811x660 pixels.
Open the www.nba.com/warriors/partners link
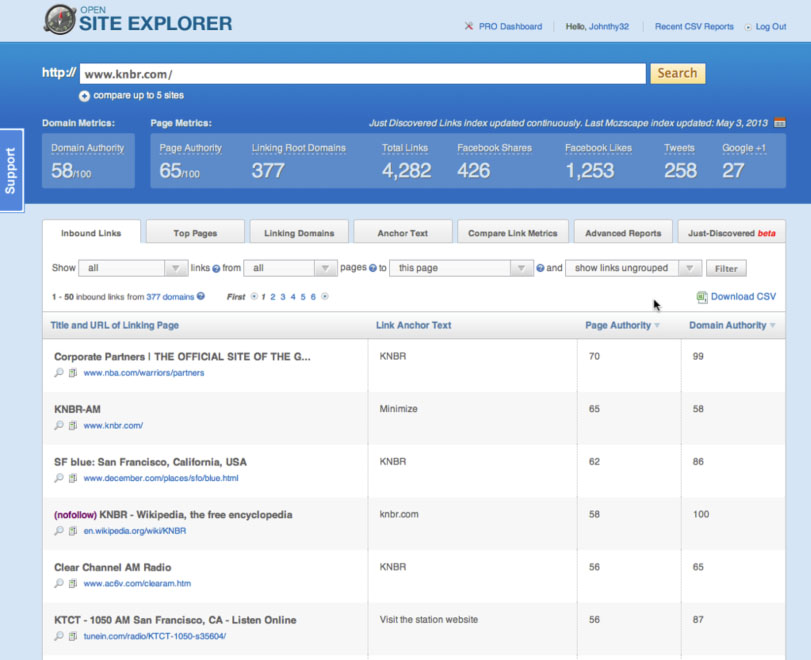[x=144, y=373]
